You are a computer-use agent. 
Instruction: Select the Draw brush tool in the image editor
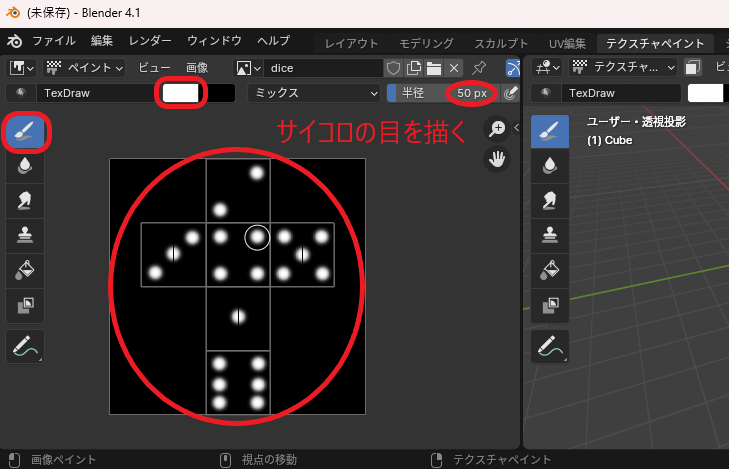click(x=25, y=132)
